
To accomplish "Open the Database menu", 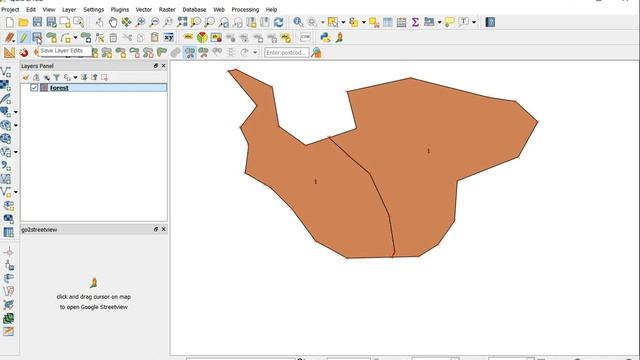I will point(194,9).
